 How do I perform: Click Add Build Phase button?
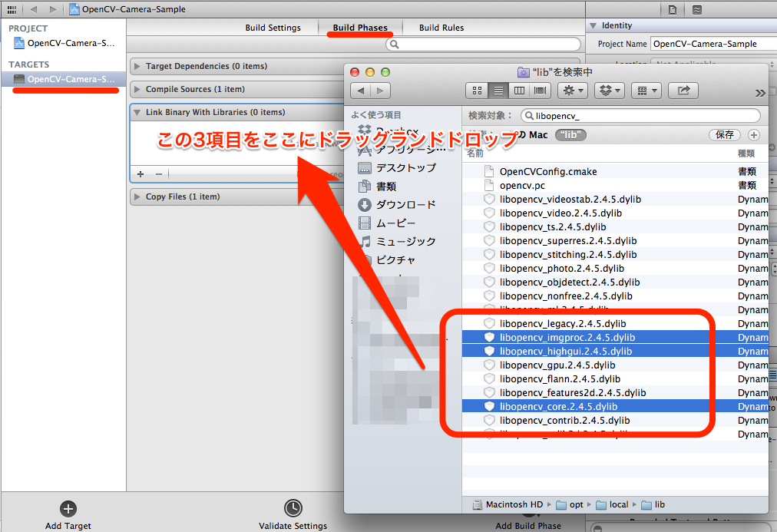click(528, 526)
